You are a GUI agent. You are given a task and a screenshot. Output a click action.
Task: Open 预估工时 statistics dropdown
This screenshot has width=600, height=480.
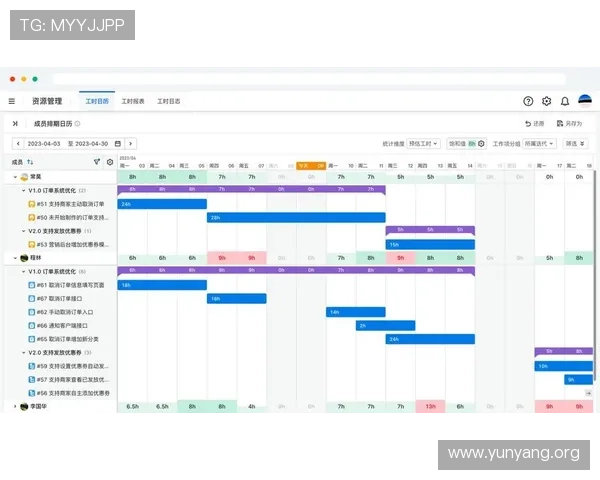click(423, 144)
